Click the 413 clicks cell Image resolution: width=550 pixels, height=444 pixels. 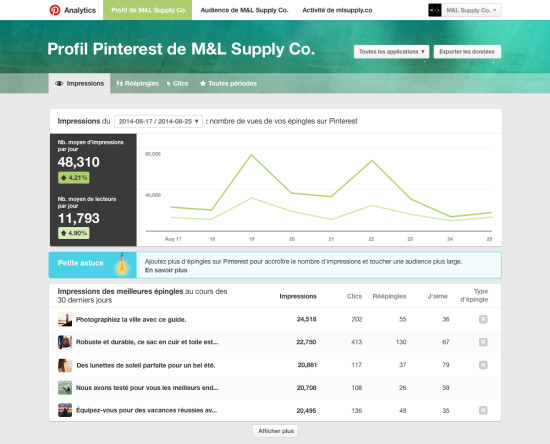click(356, 342)
